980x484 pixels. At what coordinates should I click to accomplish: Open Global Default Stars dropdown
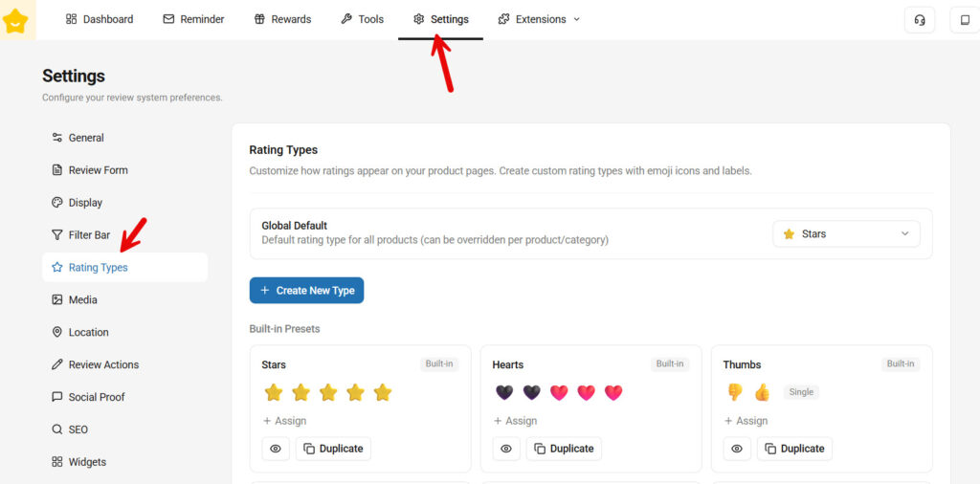tap(846, 233)
